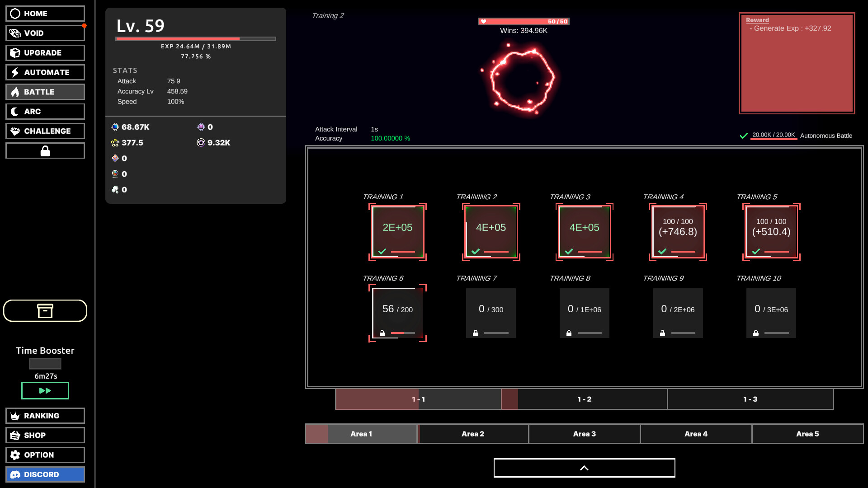Switch to stage 1-2

(584, 399)
